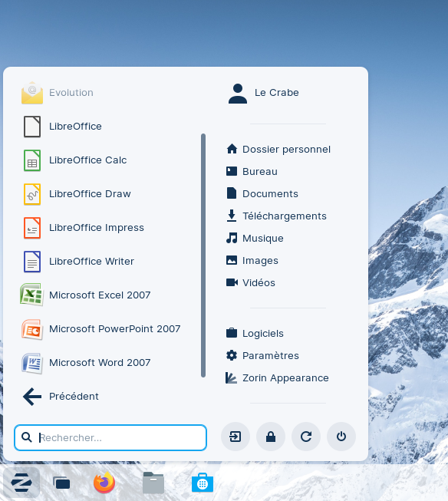Click the Vidéos camera icon
This screenshot has height=501, width=448.
click(x=232, y=282)
